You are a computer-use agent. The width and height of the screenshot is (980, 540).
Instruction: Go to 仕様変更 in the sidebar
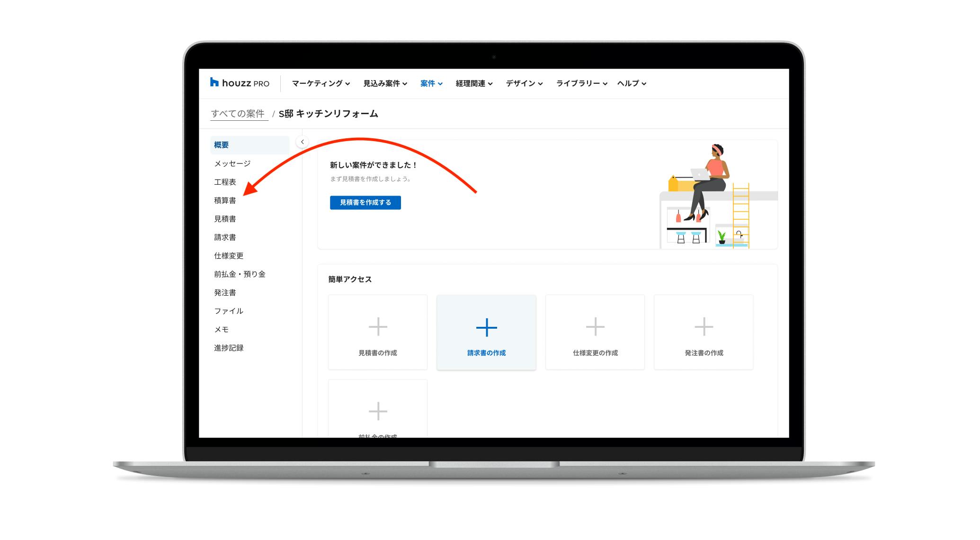point(229,256)
